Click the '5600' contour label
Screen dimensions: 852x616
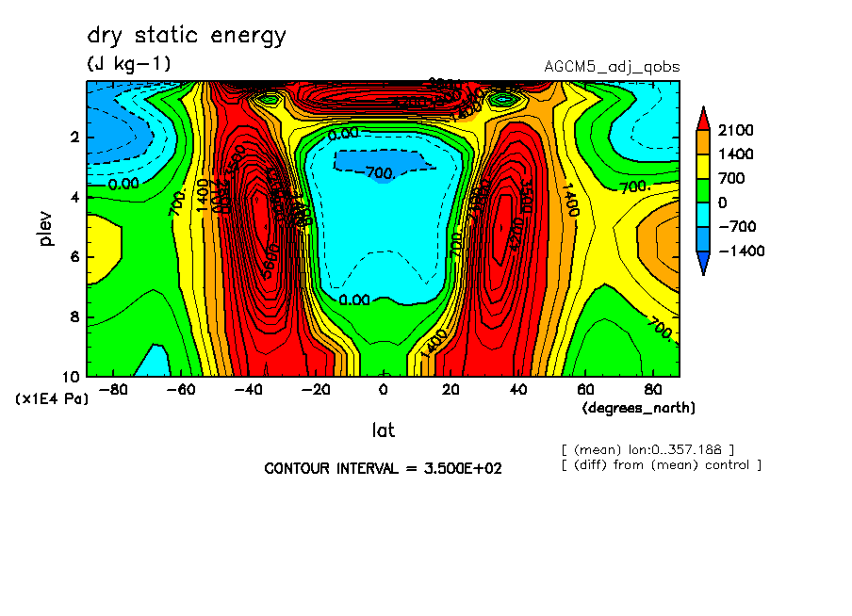[270, 262]
